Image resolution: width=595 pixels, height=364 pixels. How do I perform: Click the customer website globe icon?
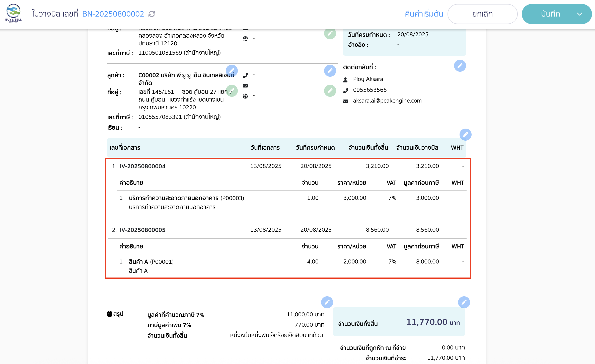tap(245, 96)
